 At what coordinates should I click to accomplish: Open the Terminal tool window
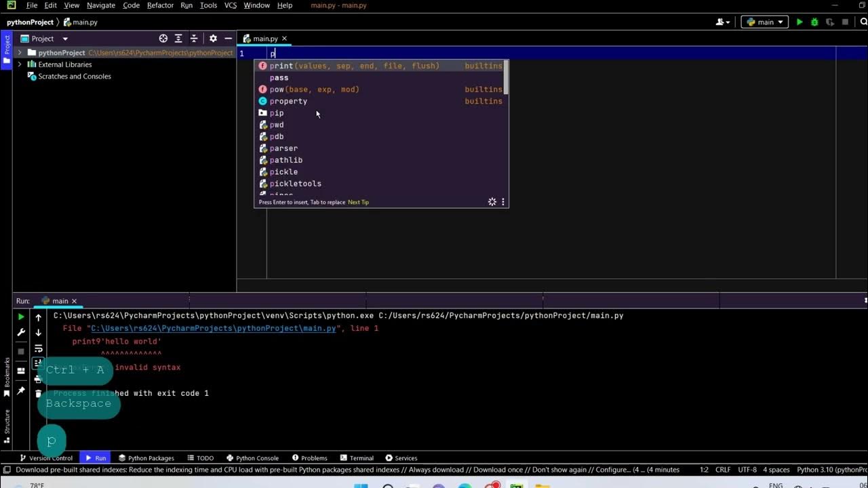(x=357, y=458)
